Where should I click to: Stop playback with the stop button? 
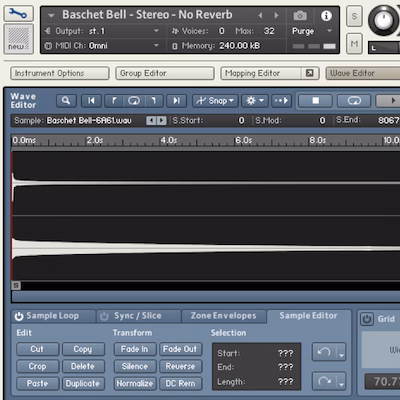pos(315,101)
